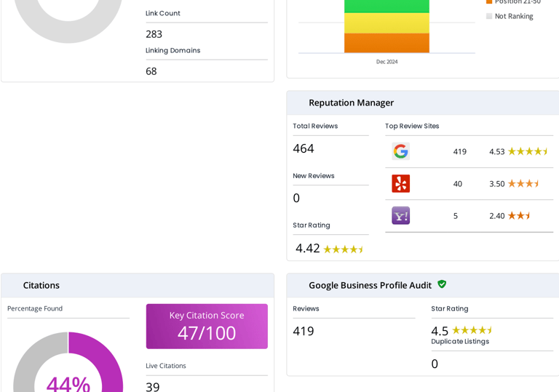
Task: Click the Link Count label
Action: [x=163, y=13]
